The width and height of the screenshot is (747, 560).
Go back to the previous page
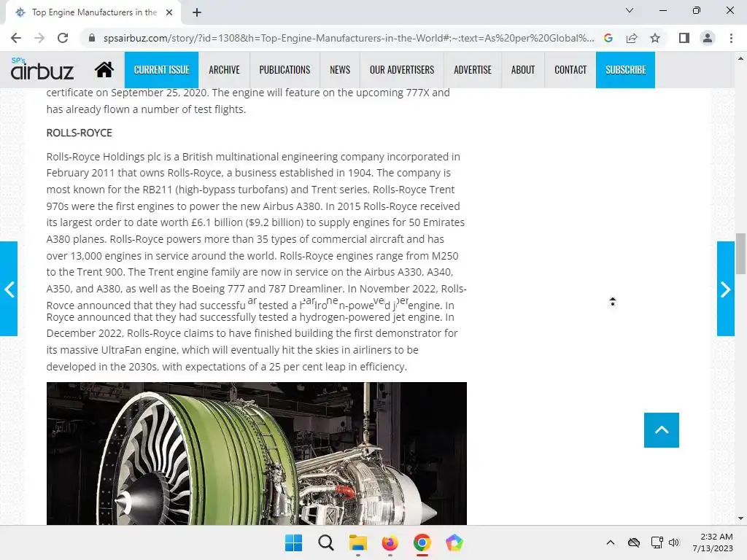click(16, 38)
